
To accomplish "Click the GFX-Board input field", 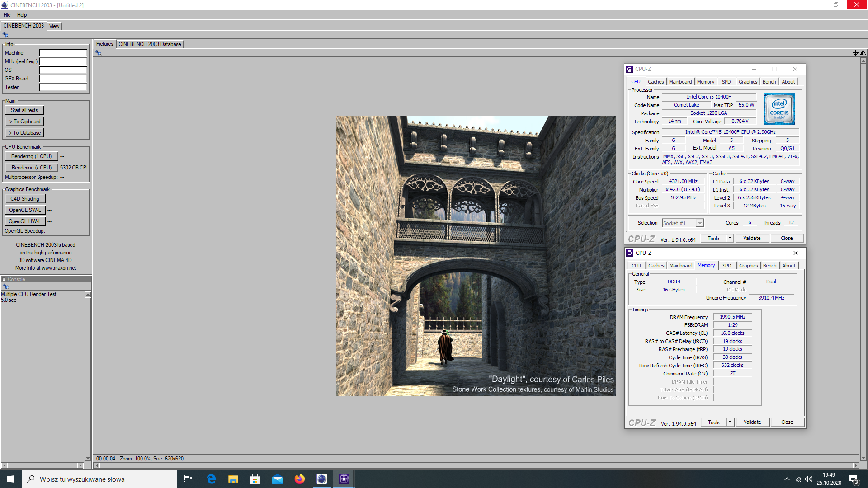I will [63, 79].
